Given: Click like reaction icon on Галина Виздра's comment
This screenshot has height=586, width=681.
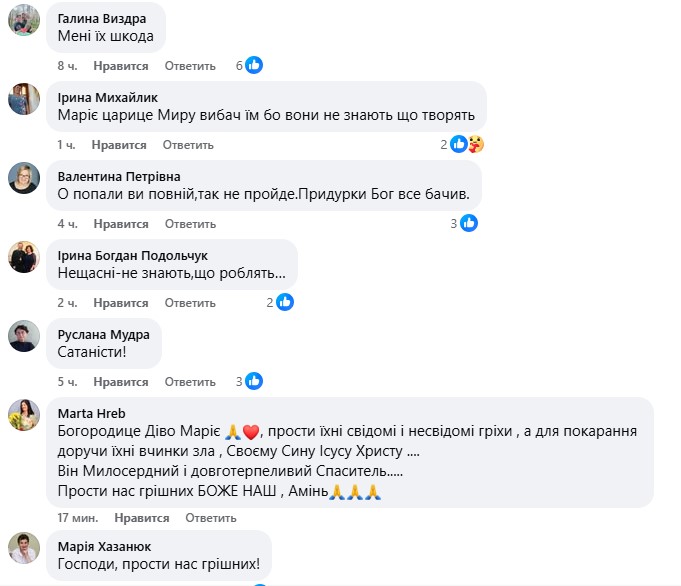Looking at the screenshot, I should pyautogui.click(x=254, y=66).
